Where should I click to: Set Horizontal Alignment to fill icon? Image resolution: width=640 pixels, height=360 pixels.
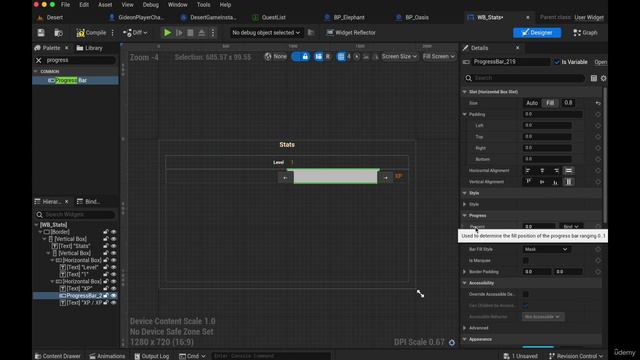pyautogui.click(x=569, y=171)
